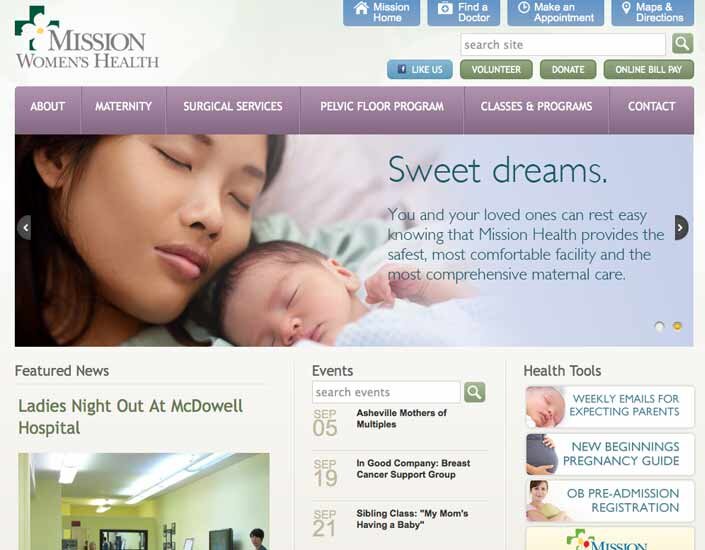Click the Find a Doctor medical kit icon
This screenshot has height=550, width=705.
(445, 8)
